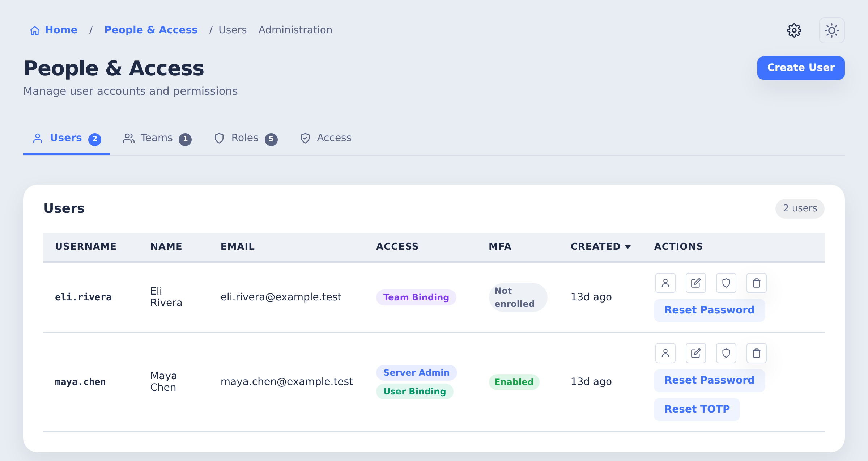The width and height of the screenshot is (868, 461).
Task: Click the Enabled MFA badge
Action: (x=514, y=382)
